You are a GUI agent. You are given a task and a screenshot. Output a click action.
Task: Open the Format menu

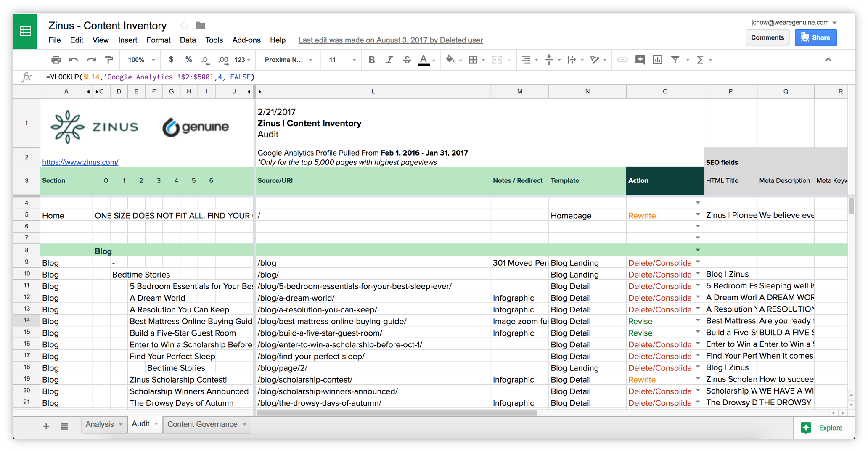click(159, 40)
